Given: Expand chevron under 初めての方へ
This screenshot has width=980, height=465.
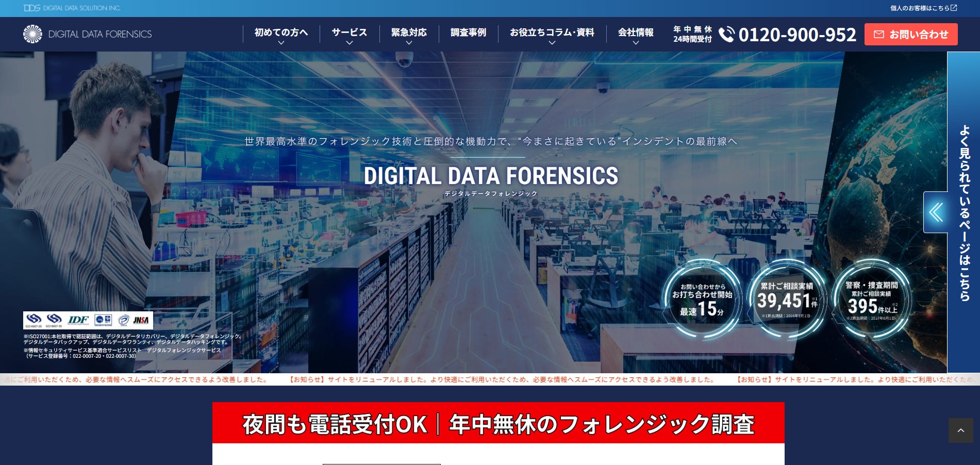Looking at the screenshot, I should click(x=281, y=43).
